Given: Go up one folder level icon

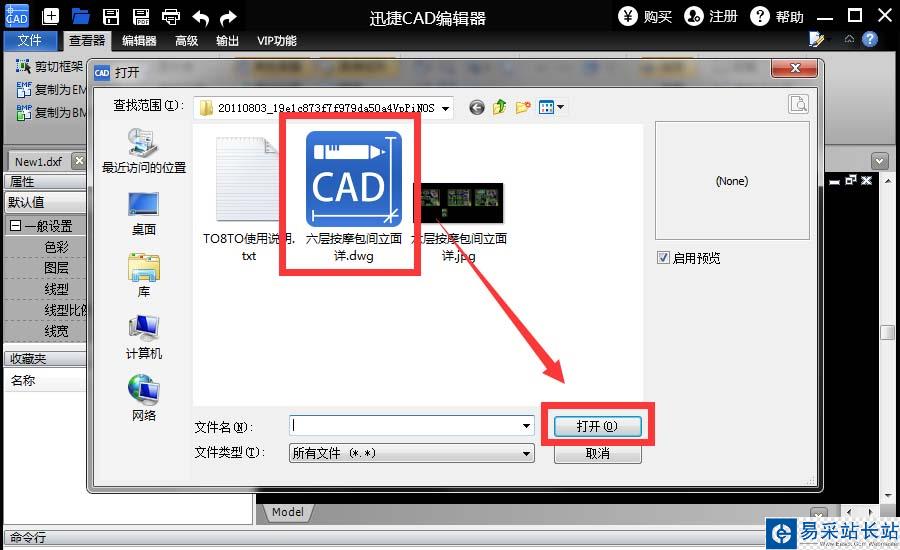Looking at the screenshot, I should pos(499,107).
